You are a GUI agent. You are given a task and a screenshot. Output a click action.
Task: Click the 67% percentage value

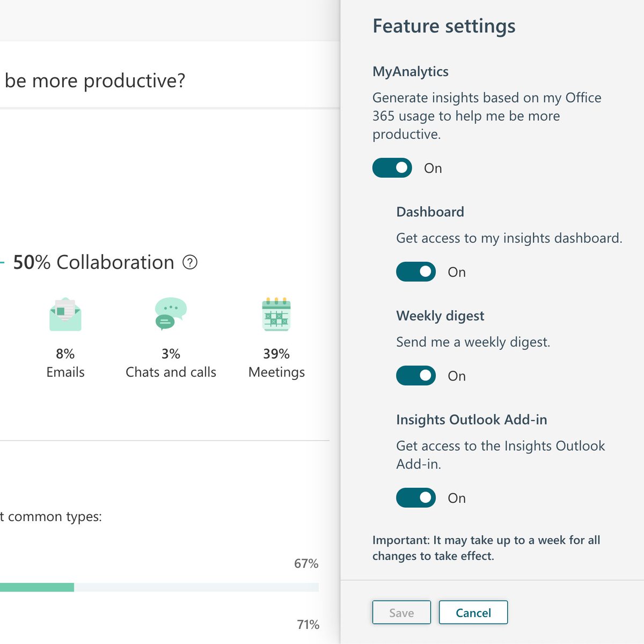click(x=306, y=563)
